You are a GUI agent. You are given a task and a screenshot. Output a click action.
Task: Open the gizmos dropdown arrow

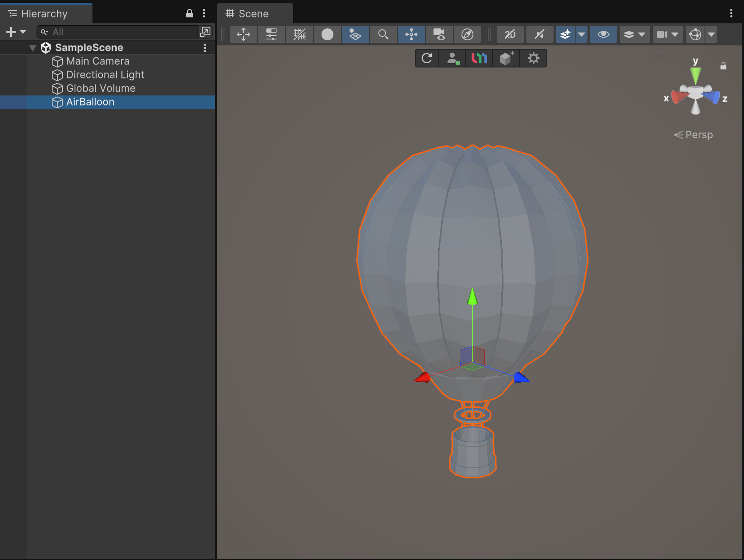[711, 34]
